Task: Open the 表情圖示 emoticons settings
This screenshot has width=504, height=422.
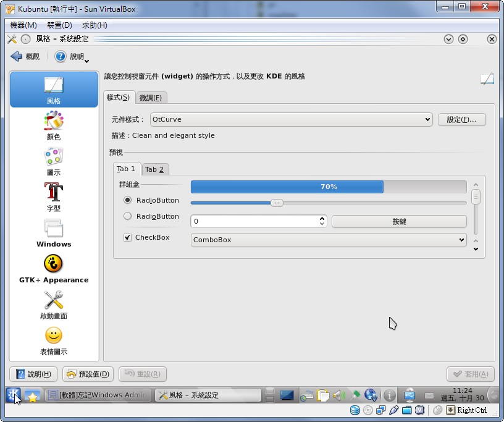Action: (x=53, y=339)
